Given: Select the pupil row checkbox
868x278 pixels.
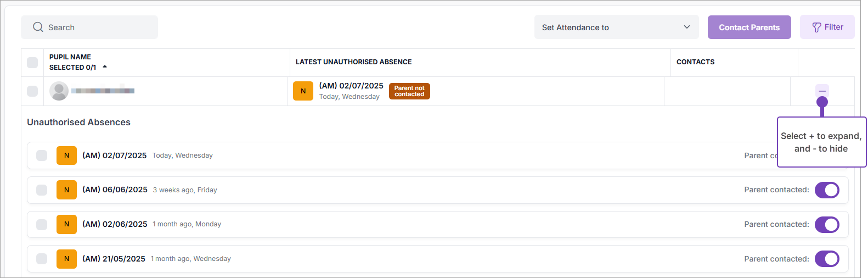Looking at the screenshot, I should point(32,91).
